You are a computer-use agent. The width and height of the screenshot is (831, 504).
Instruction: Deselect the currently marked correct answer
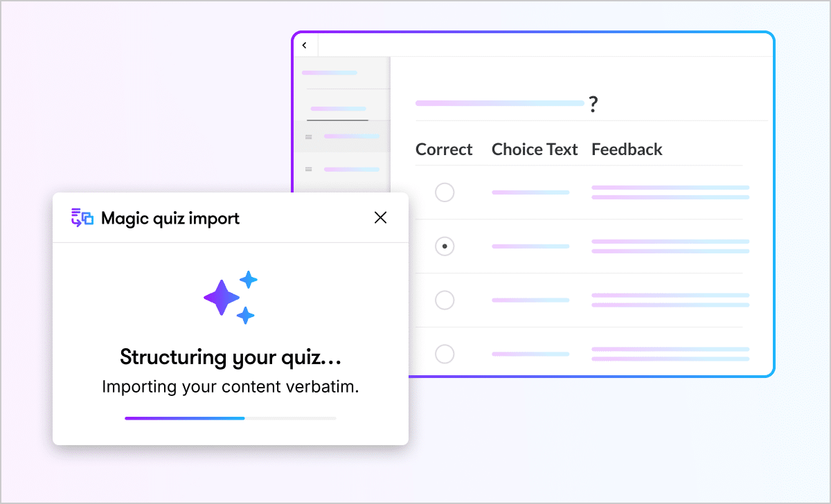click(x=445, y=246)
